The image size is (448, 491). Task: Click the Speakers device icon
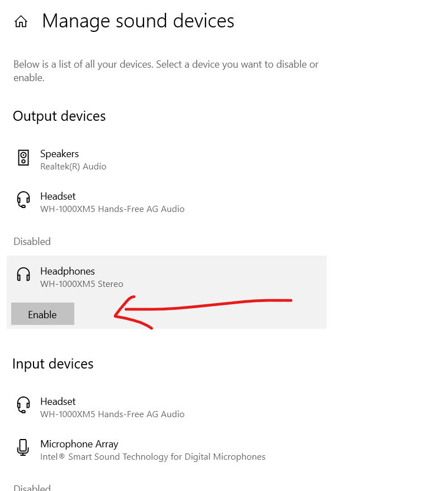[23, 158]
